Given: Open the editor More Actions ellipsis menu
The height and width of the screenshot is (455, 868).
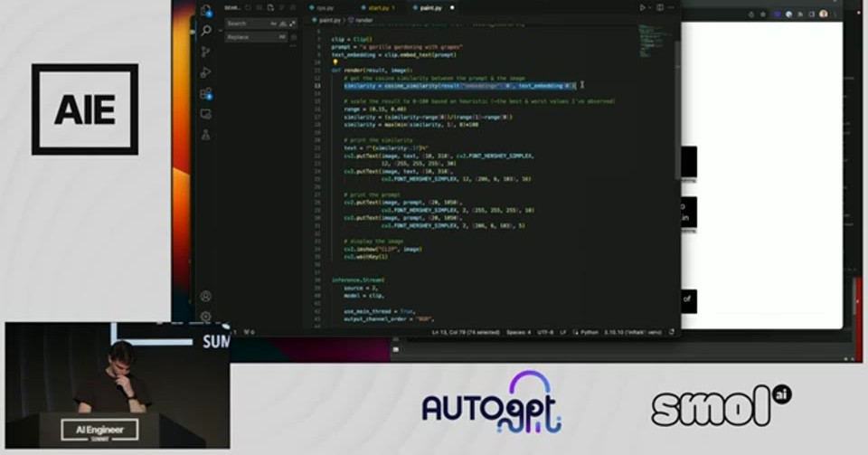Looking at the screenshot, I should [672, 8].
